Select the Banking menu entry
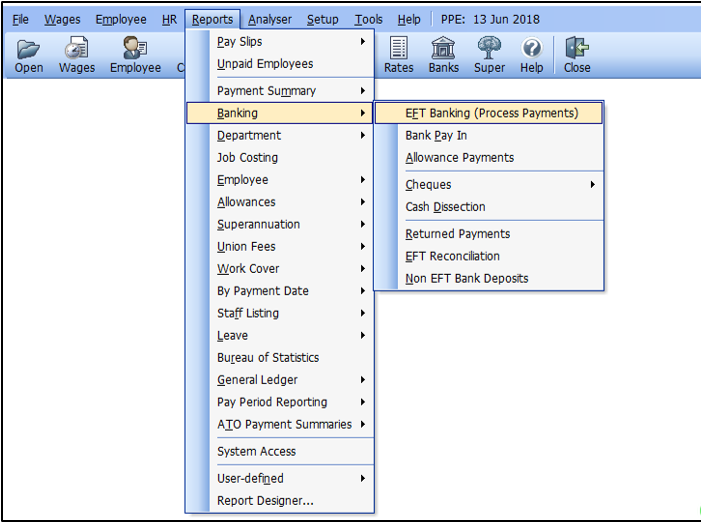 click(280, 113)
